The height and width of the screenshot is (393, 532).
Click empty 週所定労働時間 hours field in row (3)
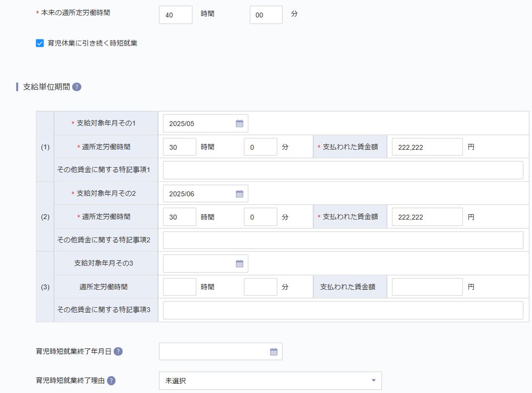179,287
